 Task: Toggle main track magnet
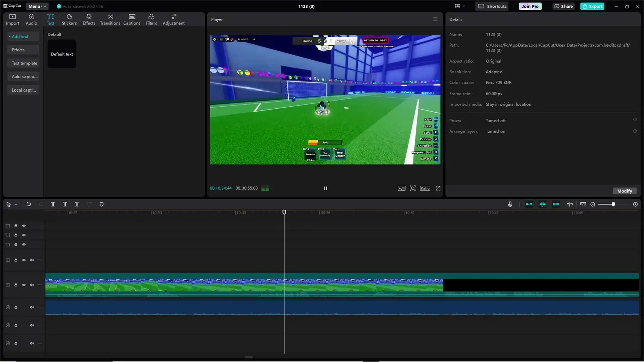click(529, 204)
